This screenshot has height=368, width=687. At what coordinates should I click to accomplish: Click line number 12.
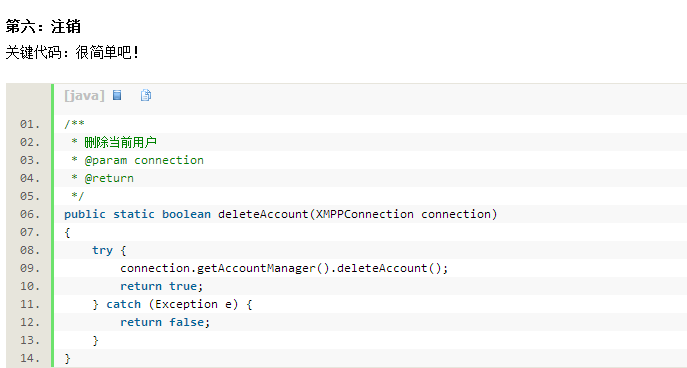pyautogui.click(x=30, y=322)
